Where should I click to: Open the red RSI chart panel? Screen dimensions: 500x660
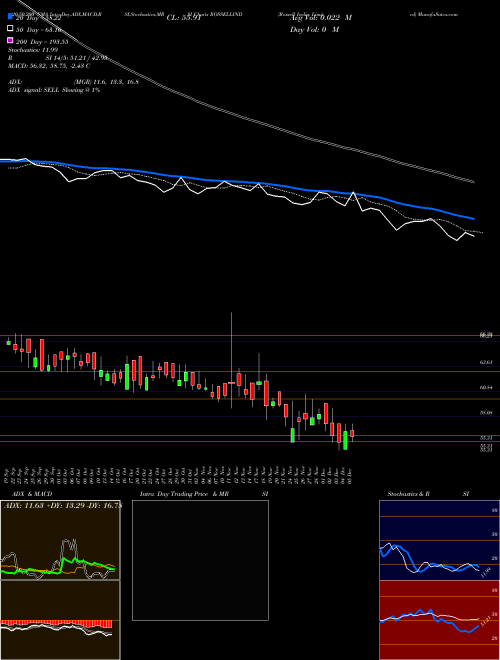[439, 620]
